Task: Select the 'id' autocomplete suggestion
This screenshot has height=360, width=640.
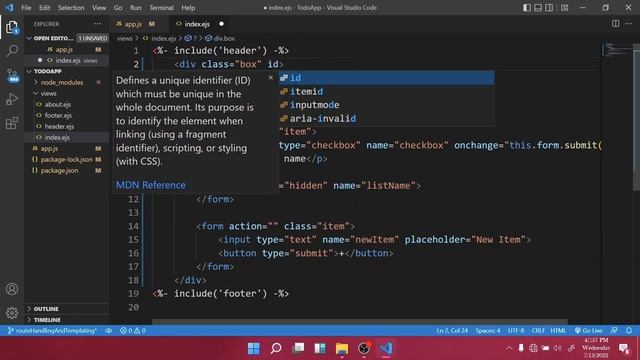Action: (386, 78)
